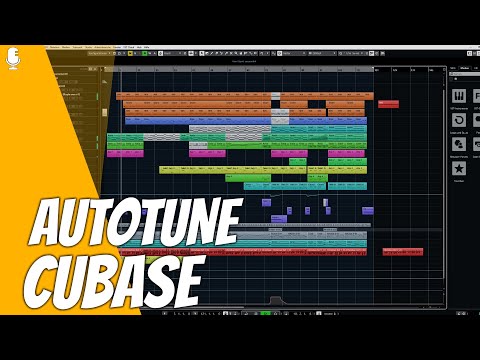The height and width of the screenshot is (360, 480).
Task: Click the timeline ruler above the tracks
Action: [x=274, y=70]
